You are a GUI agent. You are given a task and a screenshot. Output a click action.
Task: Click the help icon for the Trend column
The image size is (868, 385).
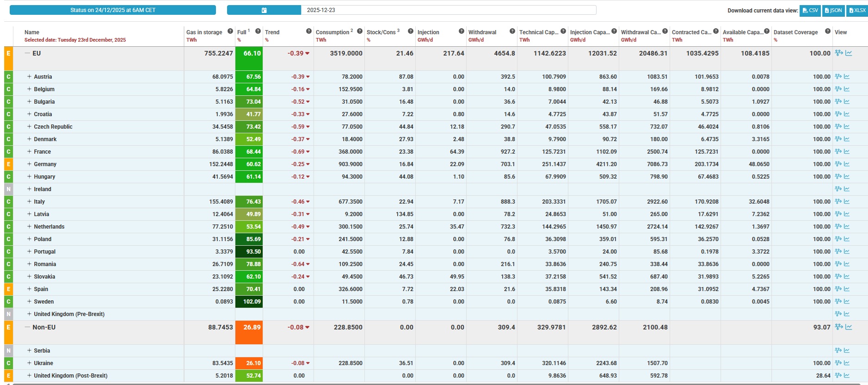click(x=308, y=31)
